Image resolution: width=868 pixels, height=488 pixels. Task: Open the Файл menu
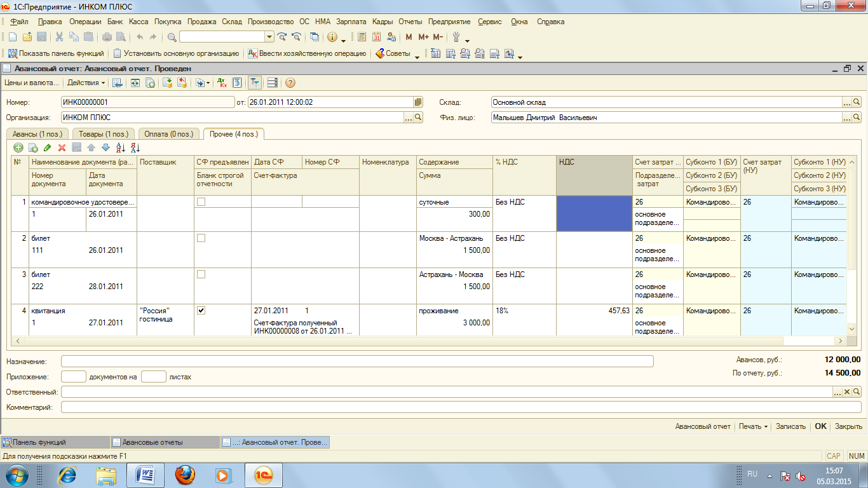(x=19, y=22)
